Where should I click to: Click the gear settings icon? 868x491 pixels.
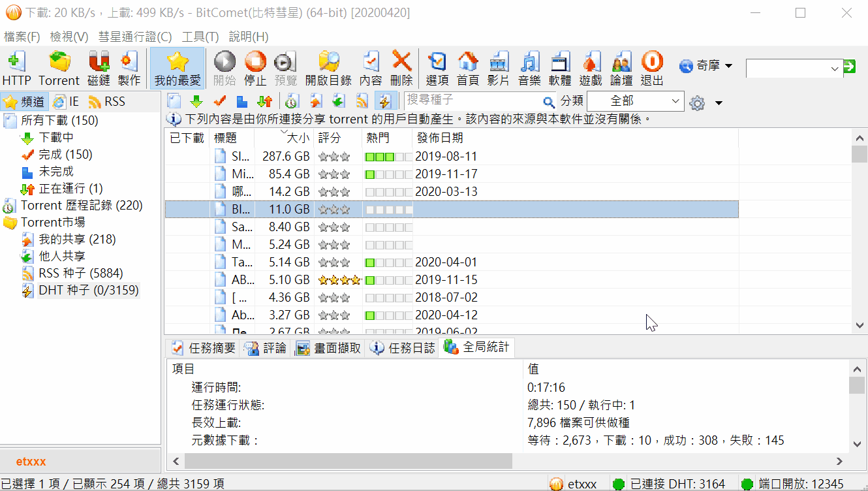698,103
